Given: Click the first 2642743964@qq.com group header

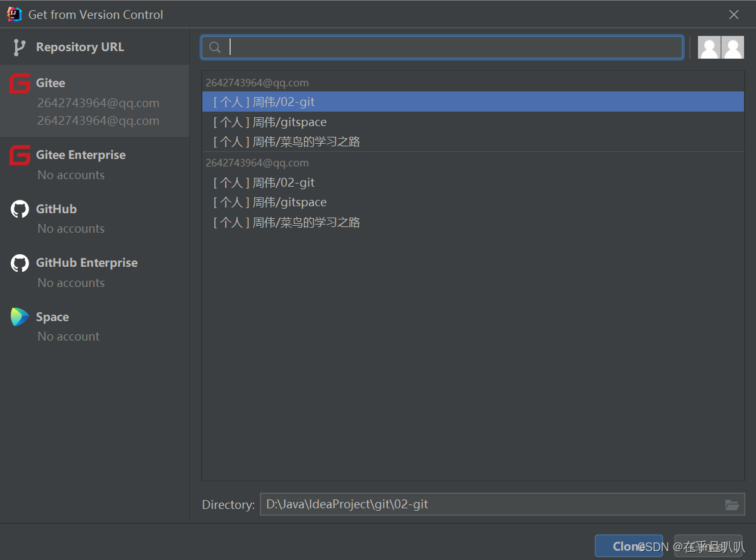Looking at the screenshot, I should coord(257,83).
